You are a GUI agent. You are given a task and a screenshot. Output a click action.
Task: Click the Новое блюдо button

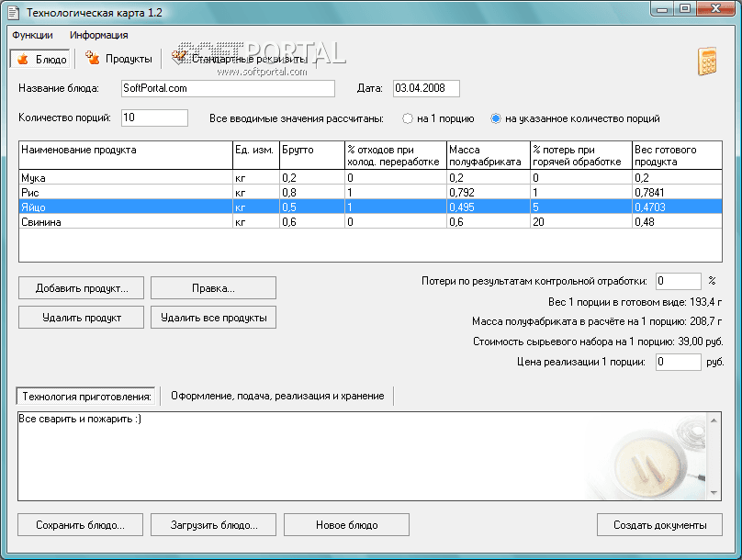[x=346, y=525]
